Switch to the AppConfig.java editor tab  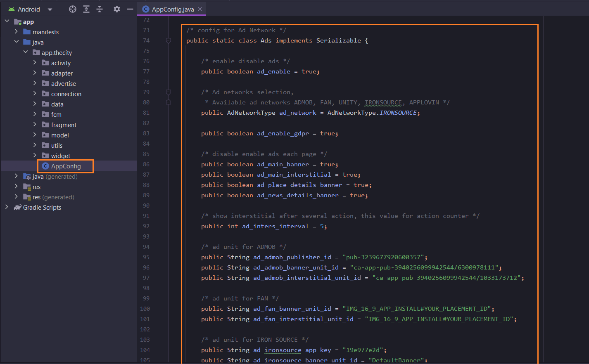pyautogui.click(x=172, y=9)
